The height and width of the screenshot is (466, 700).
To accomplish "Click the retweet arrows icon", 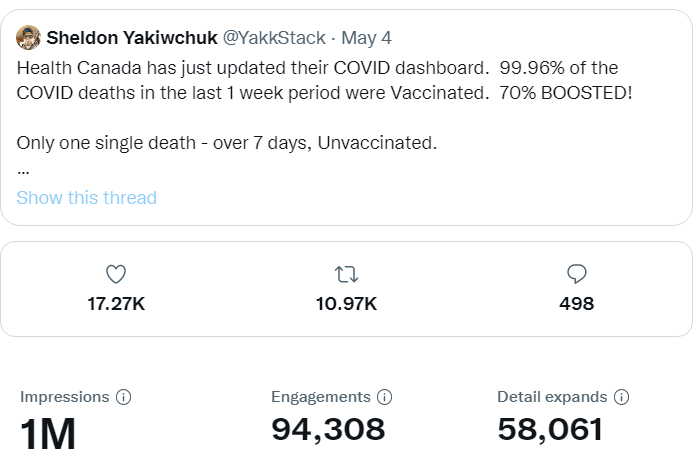I will pyautogui.click(x=346, y=274).
